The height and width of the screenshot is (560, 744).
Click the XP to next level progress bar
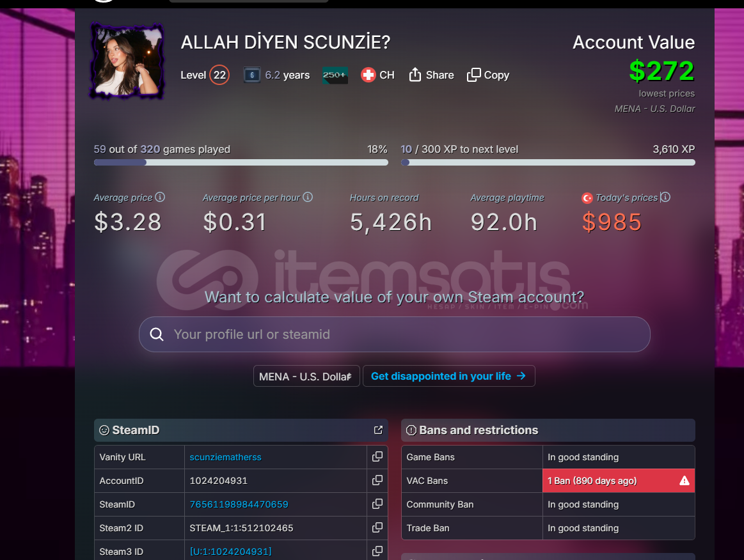(x=548, y=162)
